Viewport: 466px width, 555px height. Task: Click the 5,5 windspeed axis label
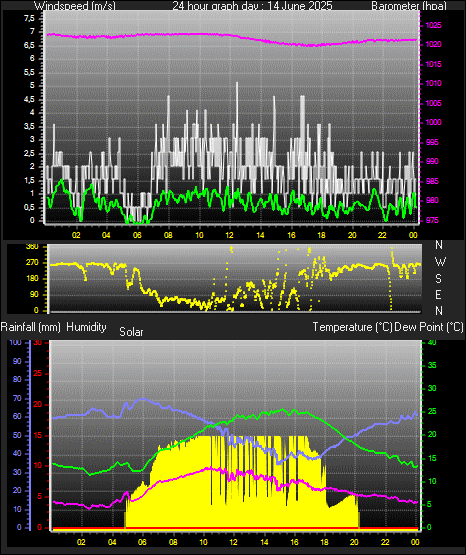(x=29, y=72)
